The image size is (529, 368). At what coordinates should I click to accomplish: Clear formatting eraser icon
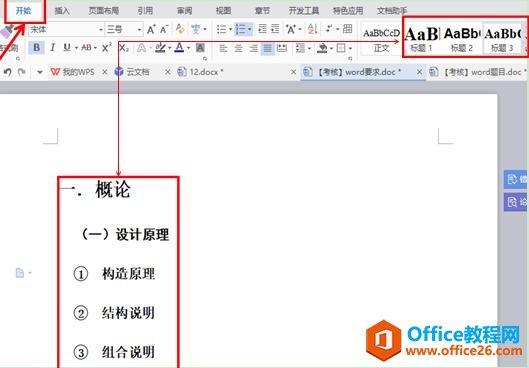point(180,29)
